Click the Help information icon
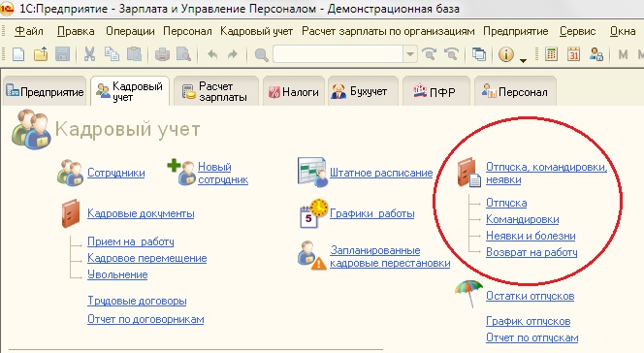The width and height of the screenshot is (644, 353). (x=506, y=54)
